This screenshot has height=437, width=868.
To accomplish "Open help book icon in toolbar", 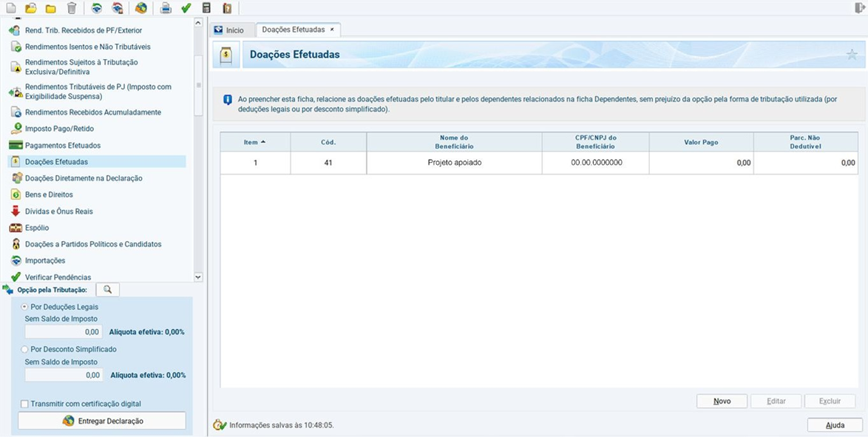I will [x=226, y=7].
